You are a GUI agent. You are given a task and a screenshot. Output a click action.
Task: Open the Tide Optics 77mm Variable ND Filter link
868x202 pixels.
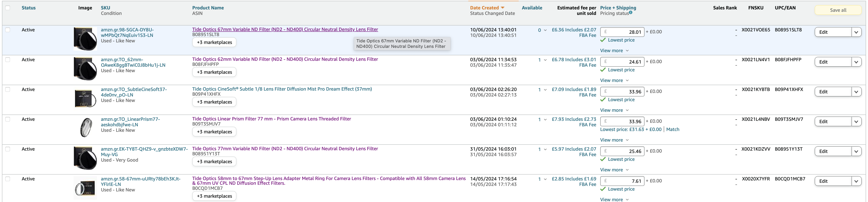pos(285,149)
